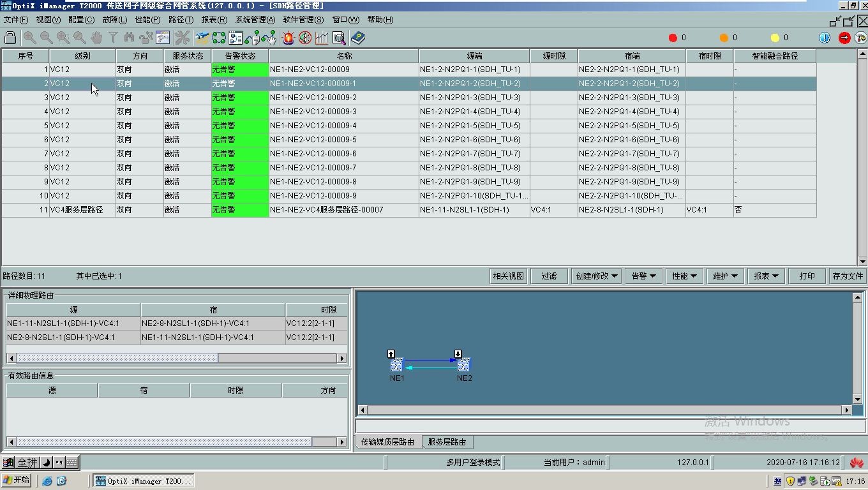
Task: Open the 帮助(H) menu
Action: [x=380, y=20]
